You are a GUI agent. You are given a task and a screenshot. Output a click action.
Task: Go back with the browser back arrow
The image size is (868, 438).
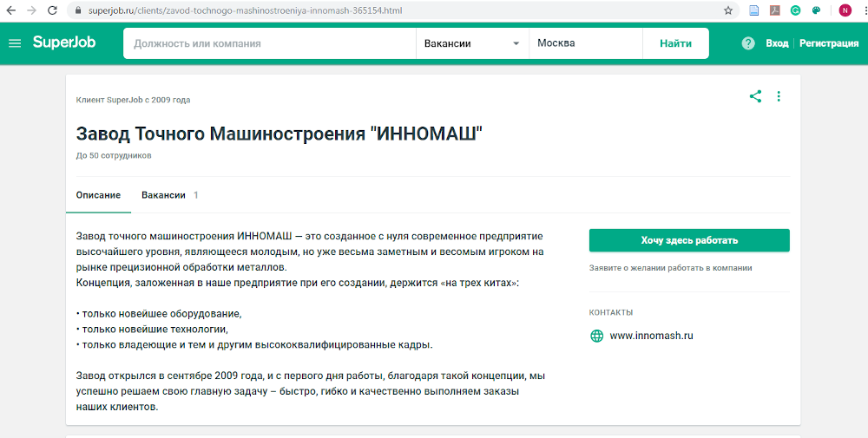[10, 10]
